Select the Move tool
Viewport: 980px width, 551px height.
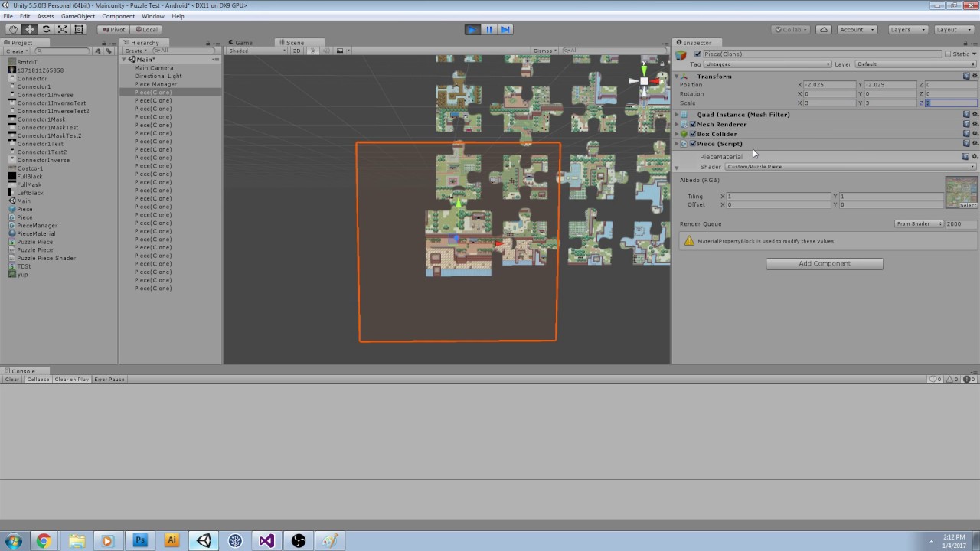tap(30, 29)
